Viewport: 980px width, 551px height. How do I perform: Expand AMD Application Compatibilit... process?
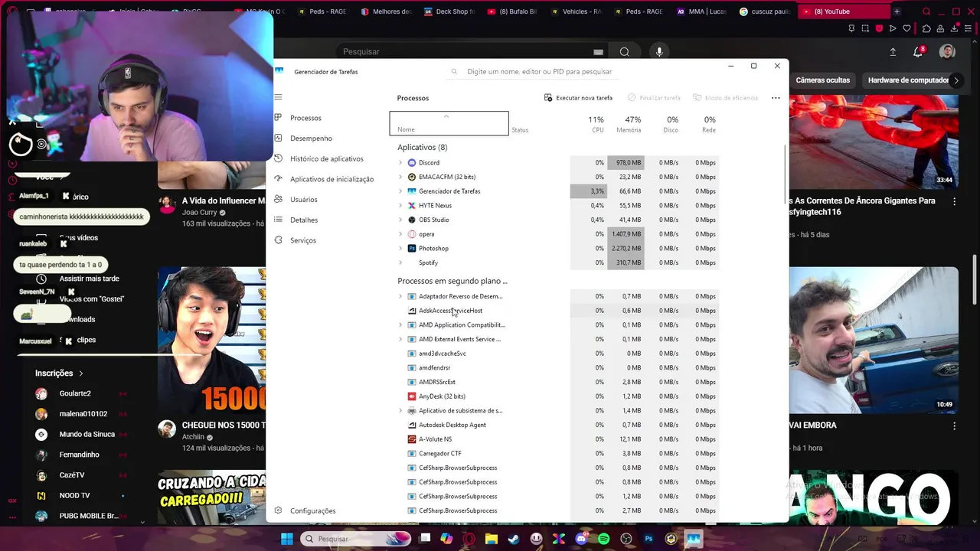click(x=400, y=325)
